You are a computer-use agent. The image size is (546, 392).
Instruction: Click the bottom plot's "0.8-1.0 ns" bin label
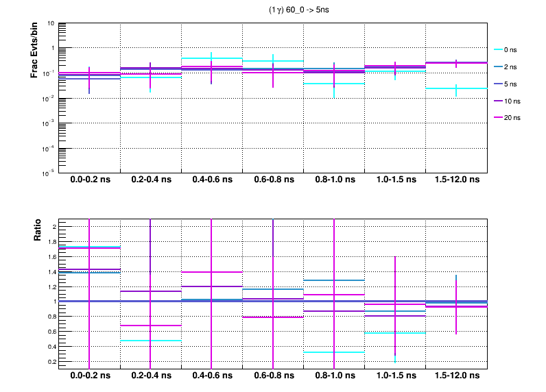(334, 376)
